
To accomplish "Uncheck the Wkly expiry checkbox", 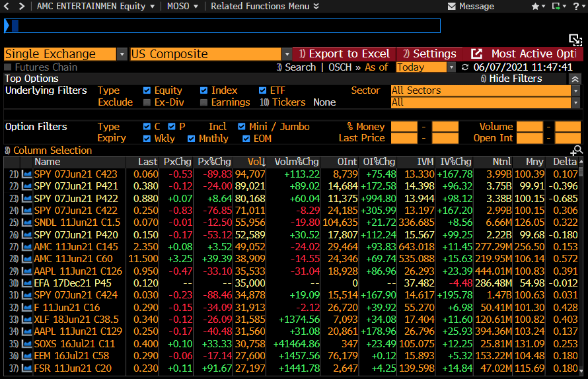I will (147, 139).
